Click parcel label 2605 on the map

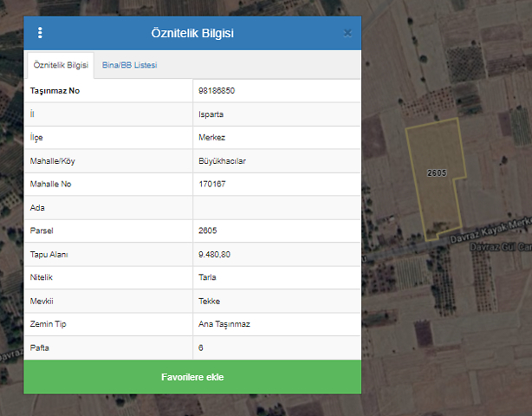point(437,173)
